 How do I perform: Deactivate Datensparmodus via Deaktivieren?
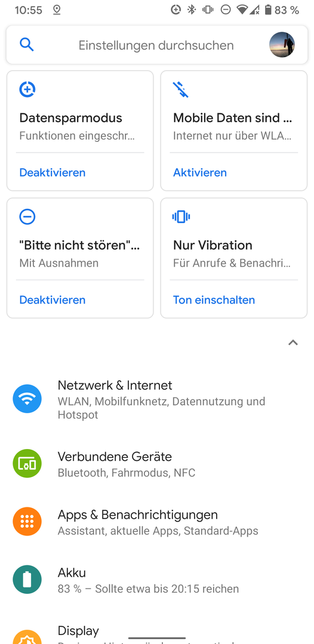click(52, 172)
